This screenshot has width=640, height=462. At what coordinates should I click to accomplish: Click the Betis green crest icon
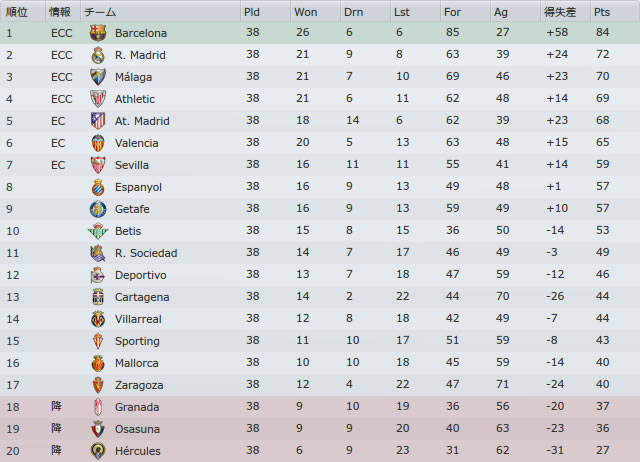click(98, 231)
